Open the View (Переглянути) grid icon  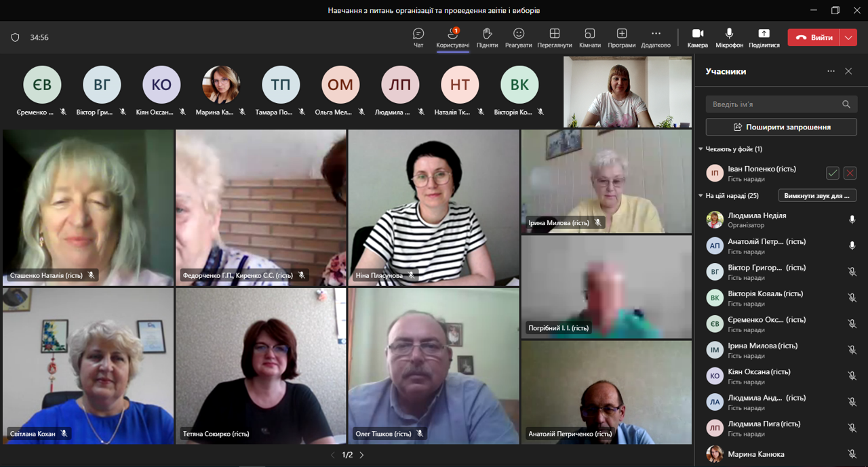pyautogui.click(x=554, y=34)
